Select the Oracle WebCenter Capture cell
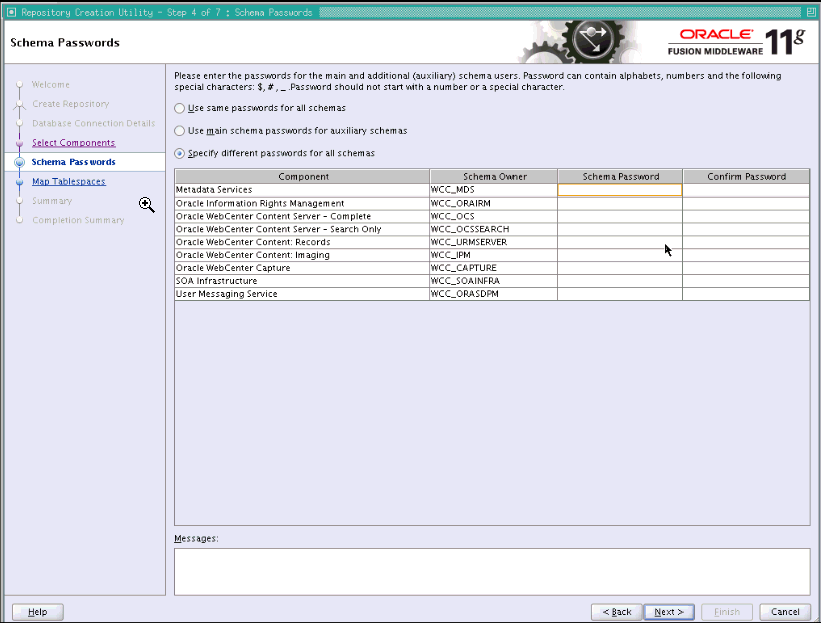The width and height of the screenshot is (821, 623). [x=302, y=268]
